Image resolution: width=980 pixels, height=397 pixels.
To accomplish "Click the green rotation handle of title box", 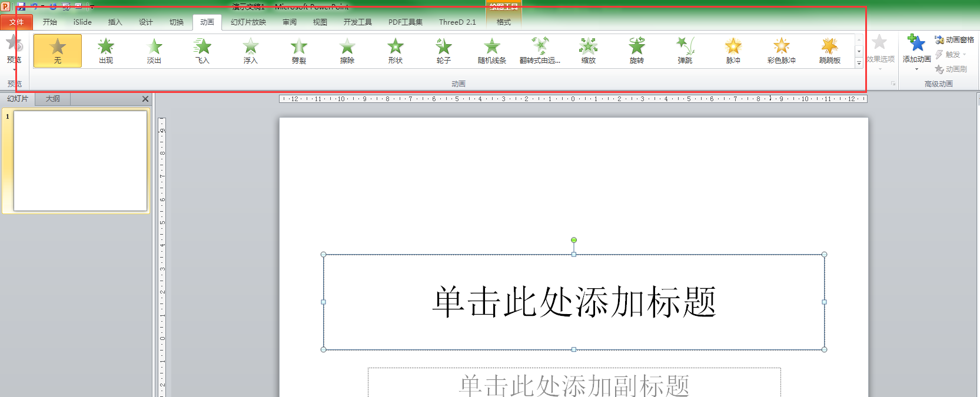I will click(574, 240).
